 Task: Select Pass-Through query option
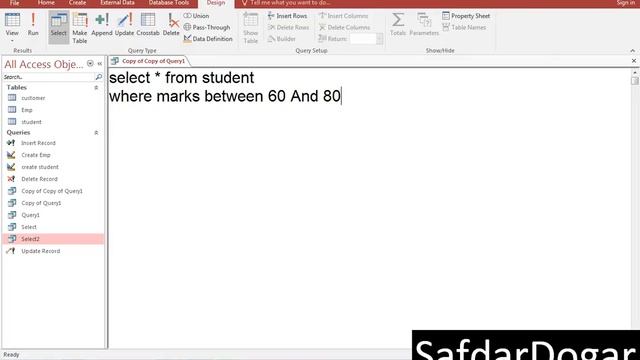(x=207, y=27)
